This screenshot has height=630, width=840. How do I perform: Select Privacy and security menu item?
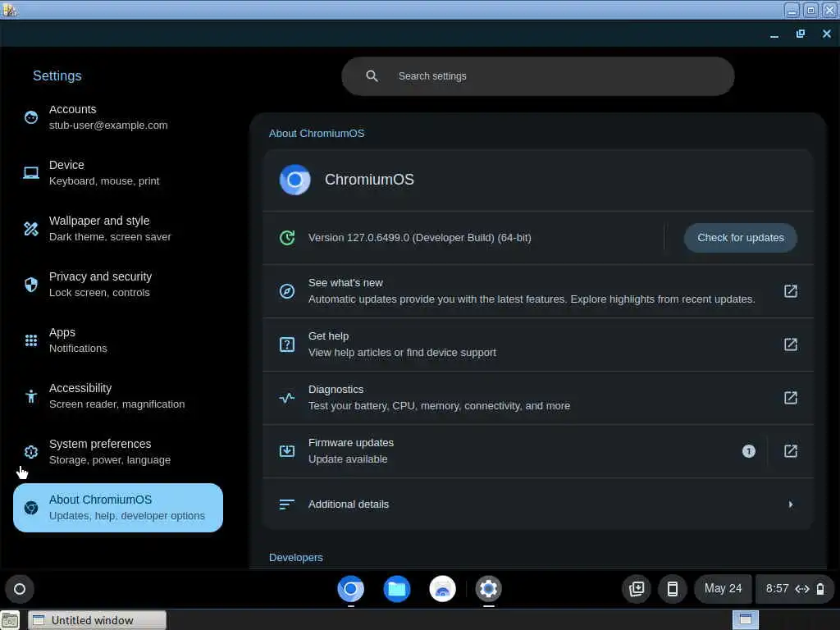(118, 285)
